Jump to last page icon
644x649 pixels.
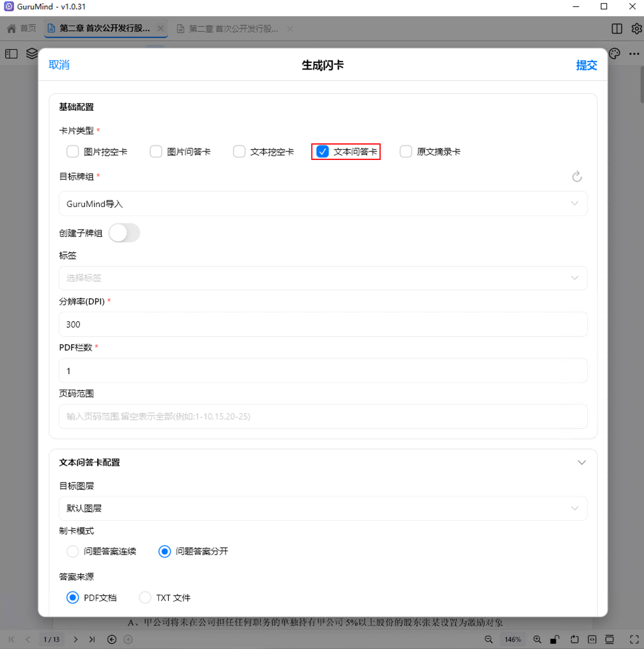pyautogui.click(x=92, y=639)
